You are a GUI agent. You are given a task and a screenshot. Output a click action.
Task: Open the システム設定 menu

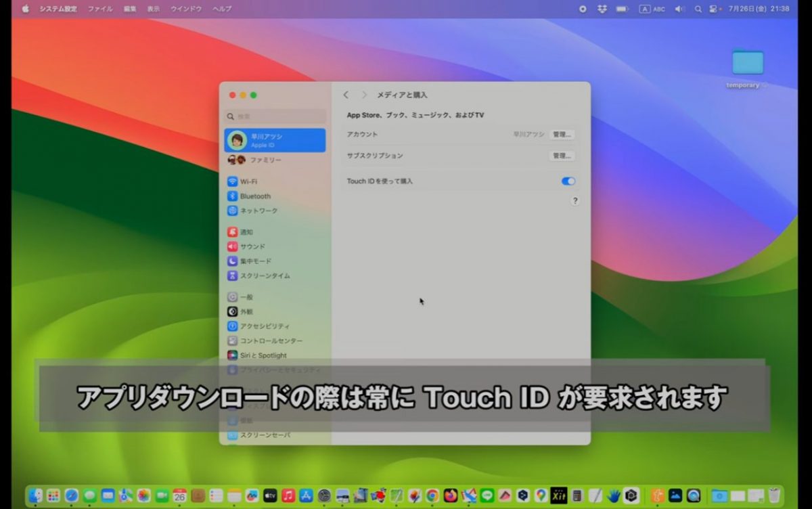click(58, 9)
